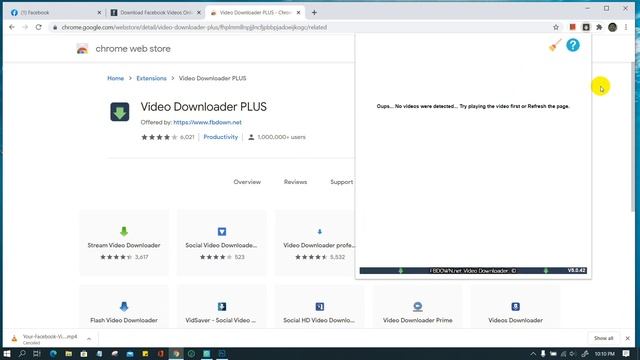Open Social HD Video Downloader card
Image resolution: width=640 pixels, height=360 pixels.
click(320, 307)
